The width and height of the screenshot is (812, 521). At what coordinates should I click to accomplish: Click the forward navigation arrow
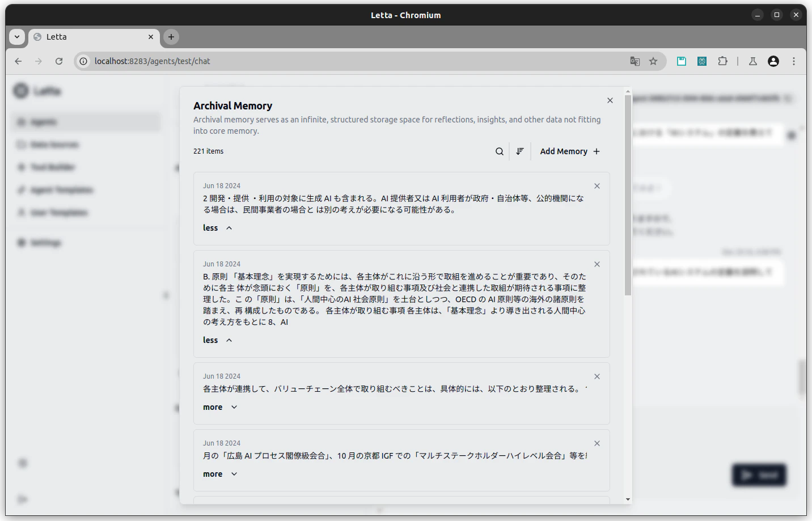[39, 61]
